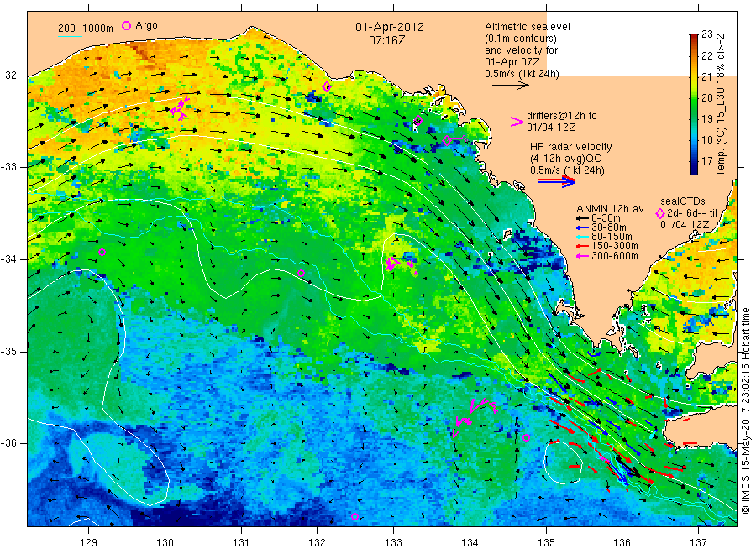Click the '07:16Z' time label

click(x=386, y=40)
